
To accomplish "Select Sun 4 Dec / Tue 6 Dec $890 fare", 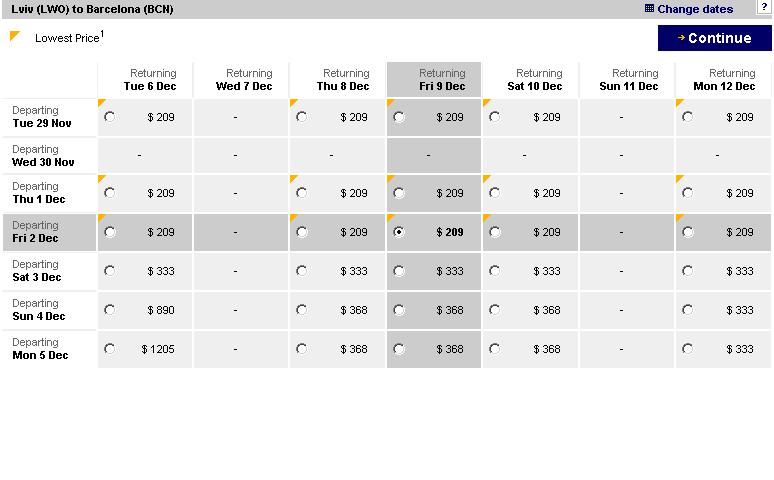I will 110,310.
